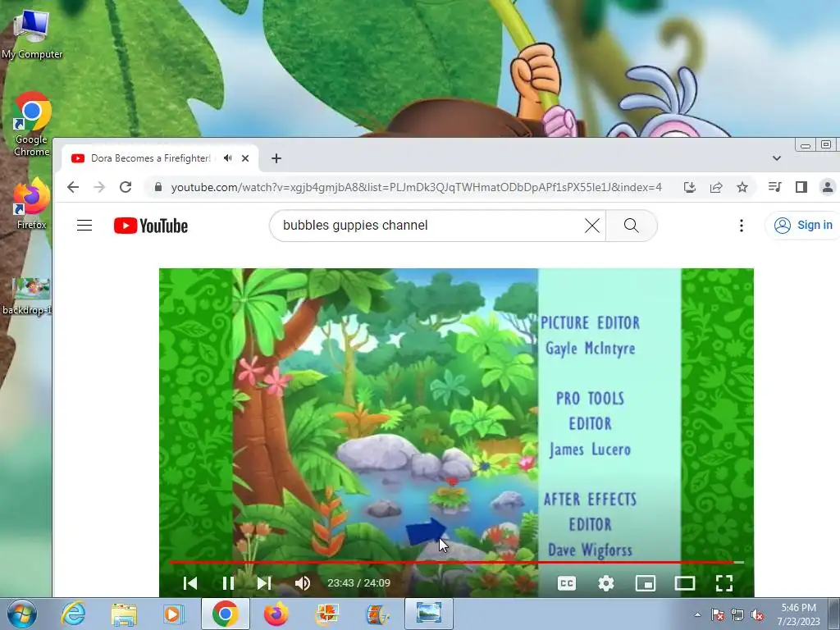The width and height of the screenshot is (840, 630).
Task: Toggle closed captions on the video
Action: (x=566, y=583)
